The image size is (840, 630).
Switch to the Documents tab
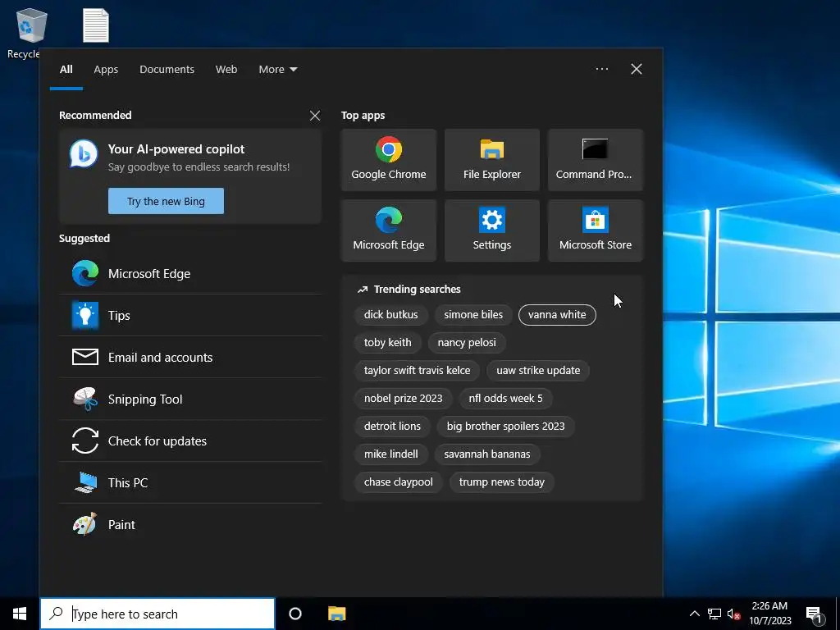point(167,69)
